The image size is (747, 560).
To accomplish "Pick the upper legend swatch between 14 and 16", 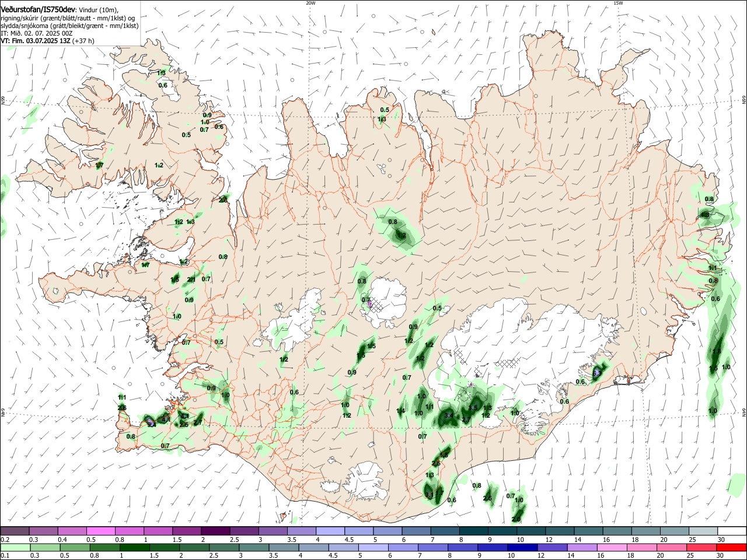I will (588, 531).
